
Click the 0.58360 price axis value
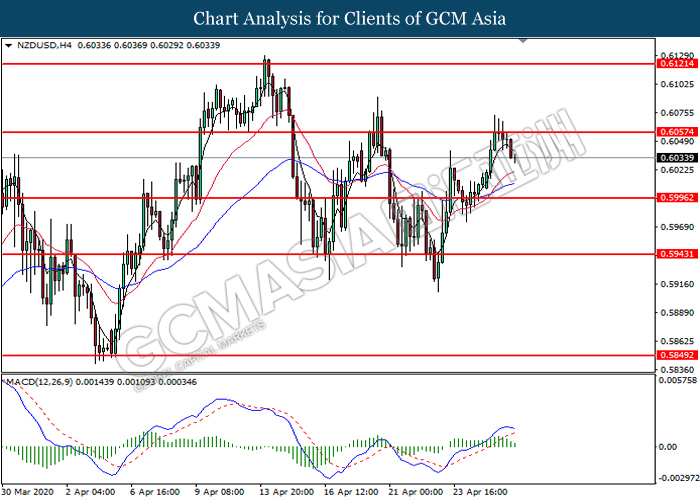(x=677, y=370)
